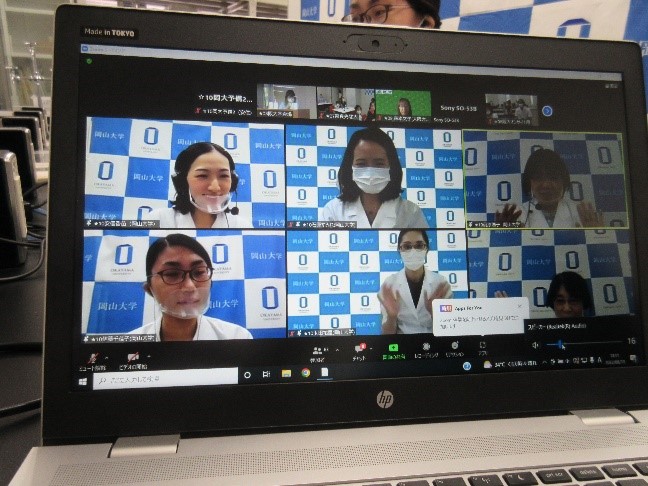The height and width of the screenshot is (486, 648).
Task: Select video tile of woman in white mask
Action: click(x=374, y=177)
